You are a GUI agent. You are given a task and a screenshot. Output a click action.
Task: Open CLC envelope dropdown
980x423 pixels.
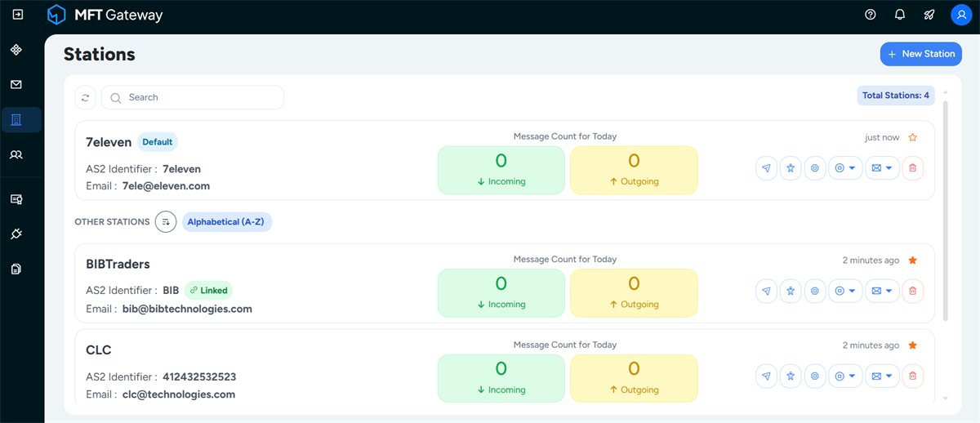click(x=882, y=376)
